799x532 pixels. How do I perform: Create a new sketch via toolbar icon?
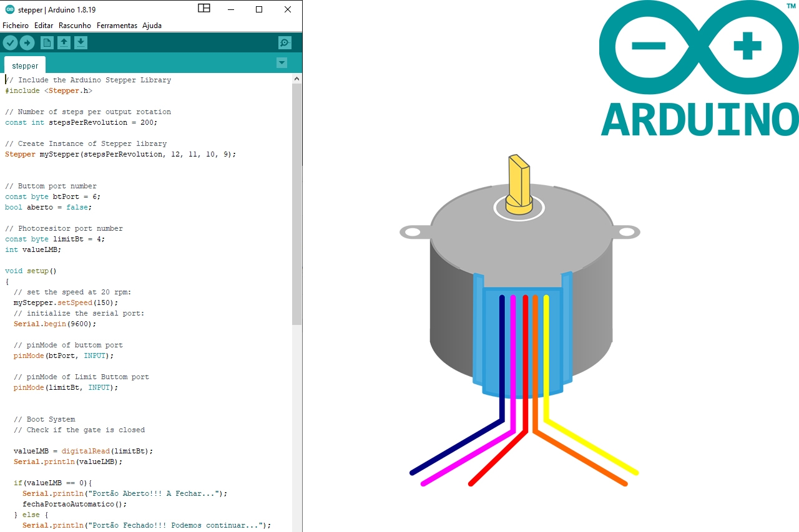coord(47,42)
